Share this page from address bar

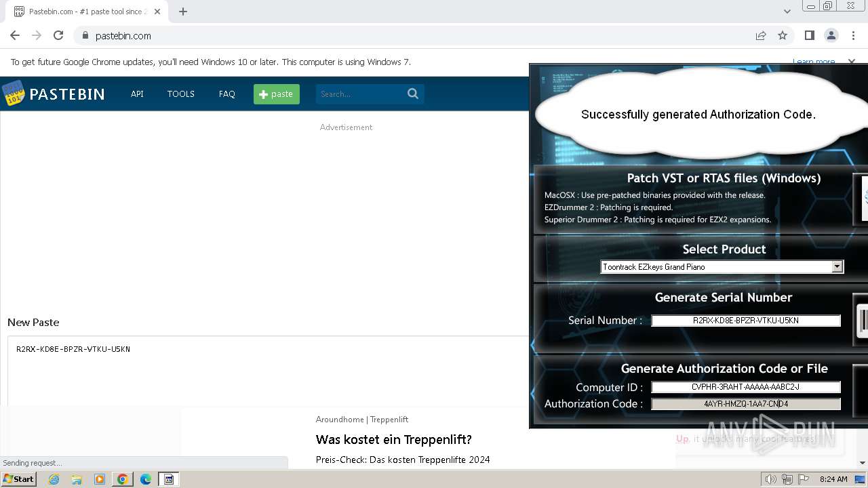coord(761,35)
